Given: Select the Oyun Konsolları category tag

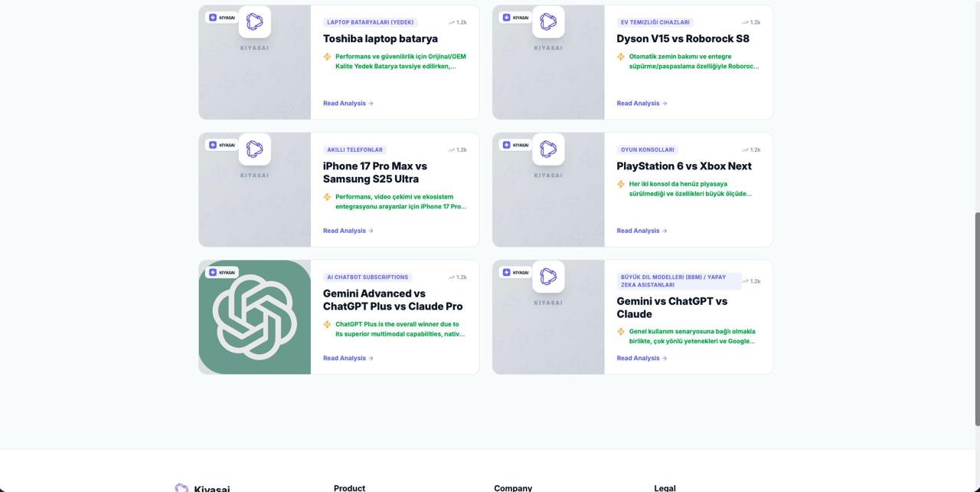Looking at the screenshot, I should tap(647, 149).
